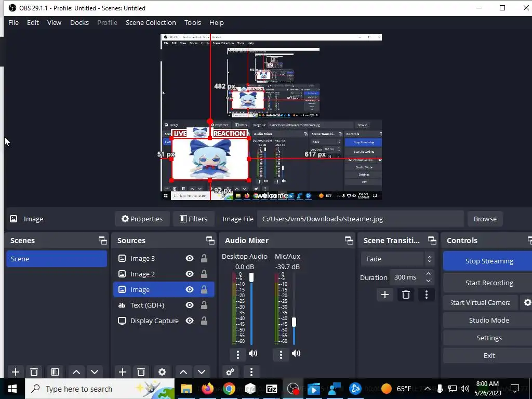Move scene up with arrow icon
Screen dimensions: 532x399
tap(76, 372)
